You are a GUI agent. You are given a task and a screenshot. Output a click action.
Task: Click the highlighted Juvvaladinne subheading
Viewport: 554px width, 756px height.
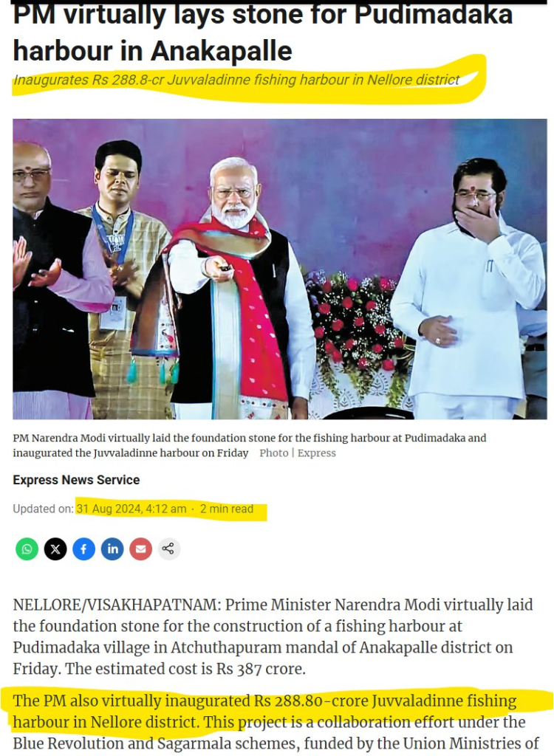tap(236, 80)
